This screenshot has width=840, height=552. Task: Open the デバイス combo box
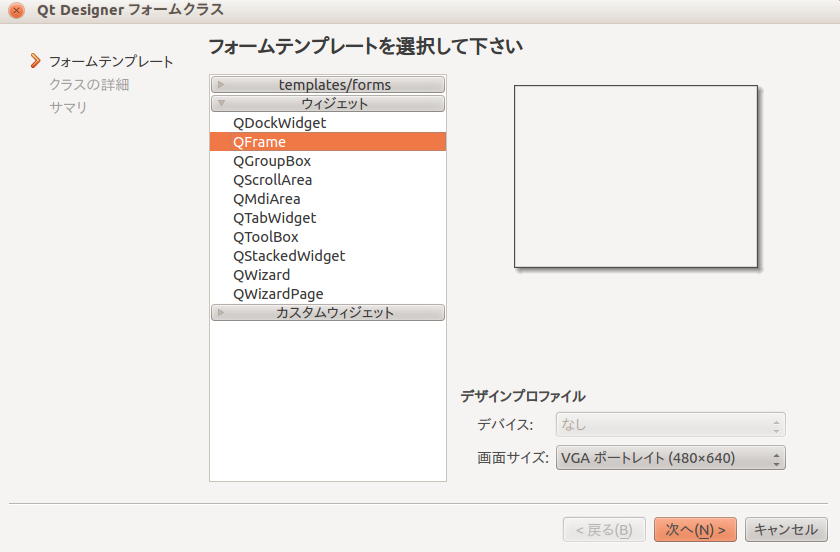[x=671, y=425]
